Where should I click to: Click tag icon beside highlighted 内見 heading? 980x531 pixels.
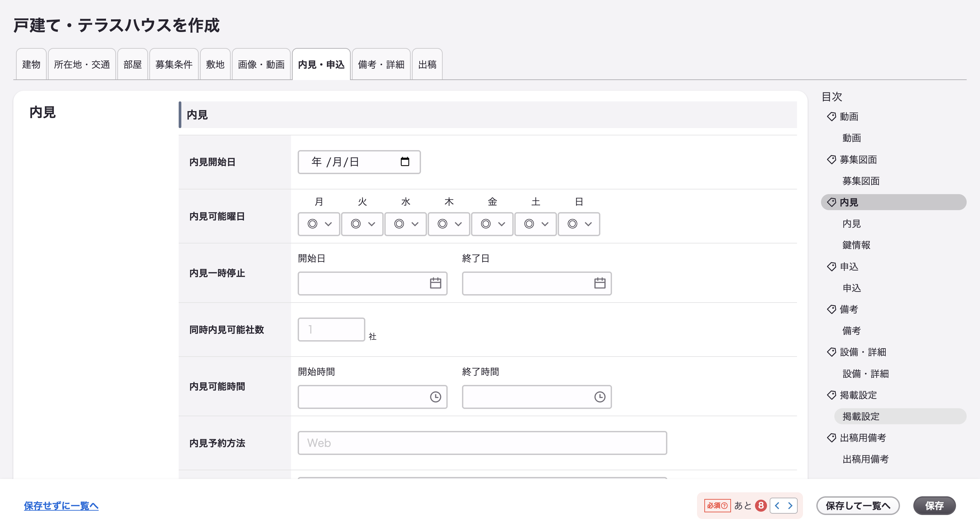tap(831, 202)
